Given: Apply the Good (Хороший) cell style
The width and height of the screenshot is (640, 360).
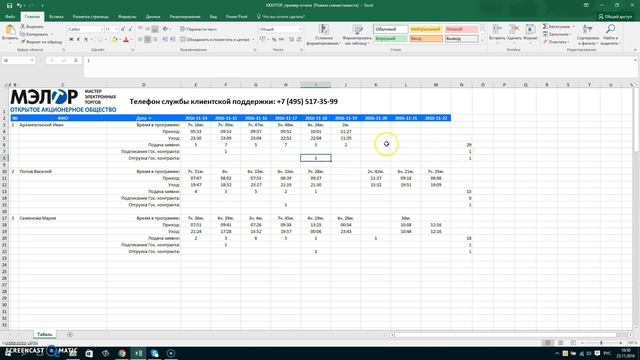Looking at the screenshot, I should 390,39.
